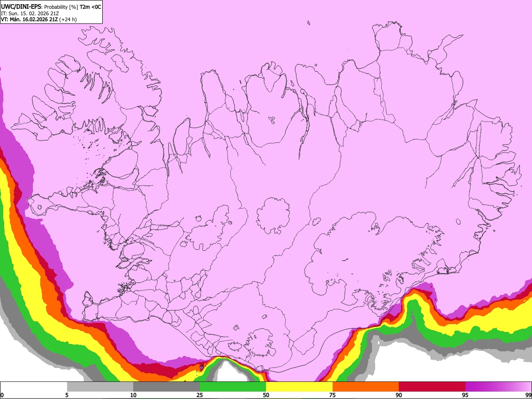532x399 pixels.
Task: Click the 90–95 red legend swatch
Action: tap(432, 387)
